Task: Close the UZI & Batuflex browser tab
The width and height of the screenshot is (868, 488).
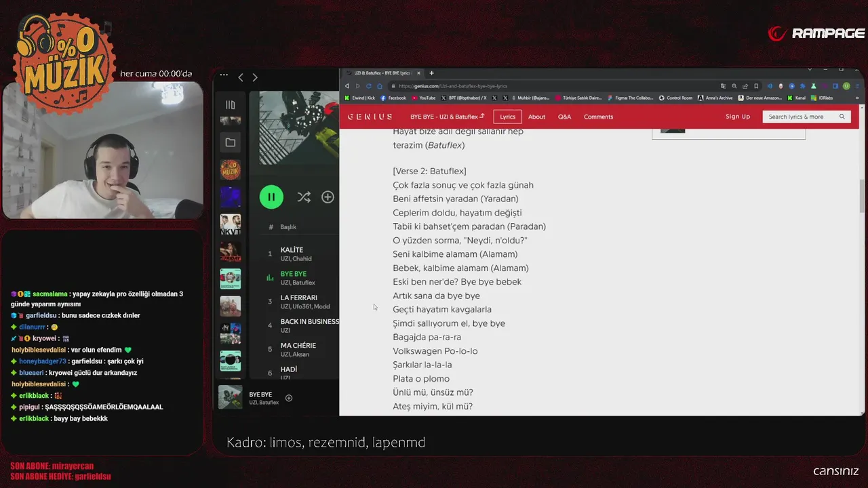Action: click(x=418, y=73)
